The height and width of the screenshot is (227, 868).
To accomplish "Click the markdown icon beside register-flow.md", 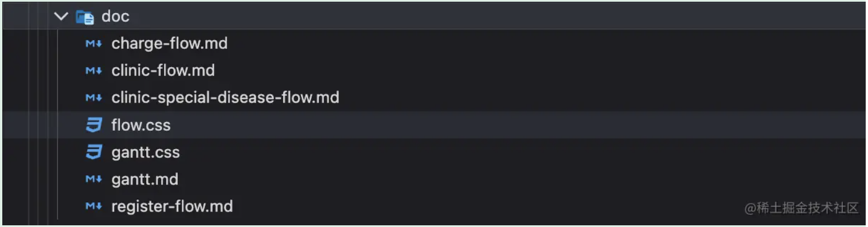I will [x=93, y=207].
